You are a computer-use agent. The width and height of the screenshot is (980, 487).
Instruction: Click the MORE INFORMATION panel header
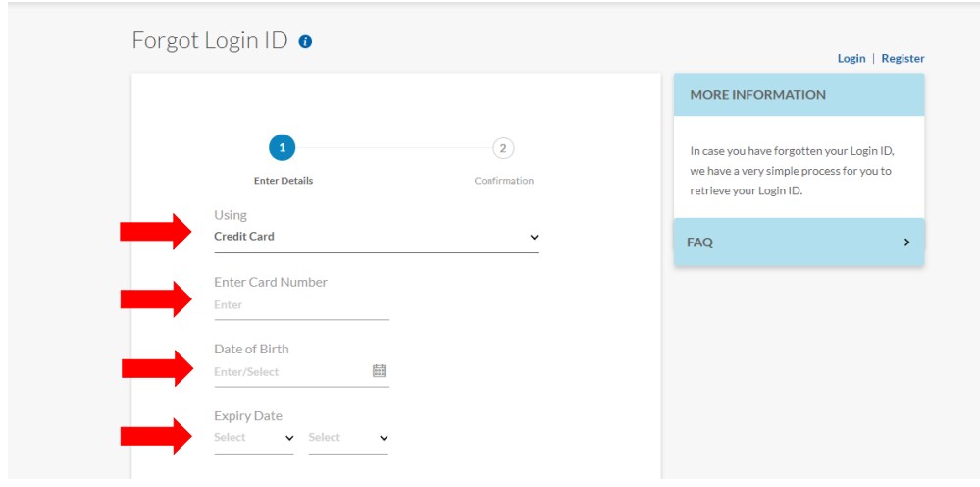pos(799,95)
